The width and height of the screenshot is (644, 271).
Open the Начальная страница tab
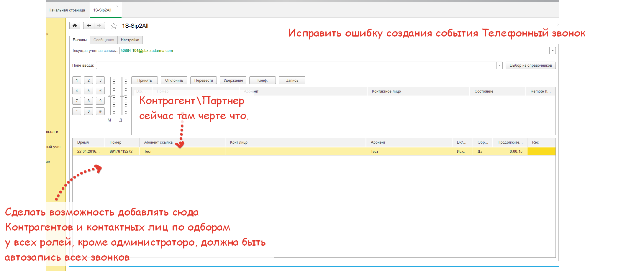click(67, 10)
